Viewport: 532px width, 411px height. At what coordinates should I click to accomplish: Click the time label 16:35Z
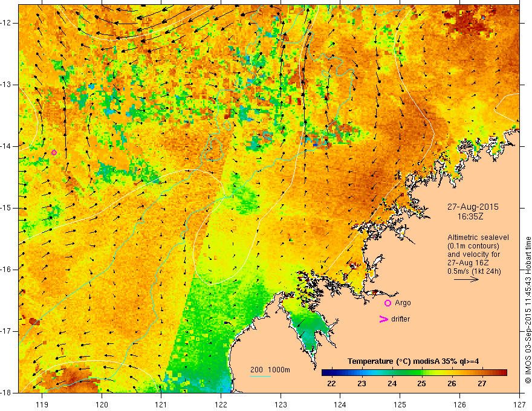pos(470,216)
